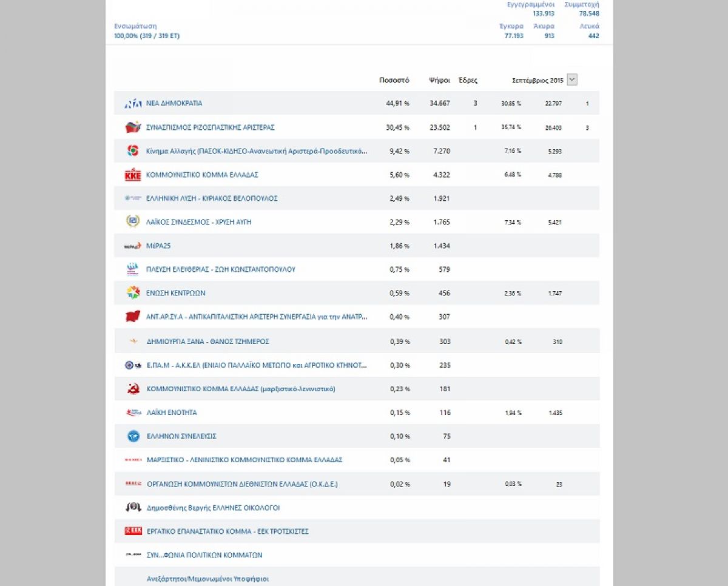Viewport: 728px width, 586px height.
Task: Click the Ο.Κ.Δ.Ε. party logo
Action: click(x=133, y=483)
